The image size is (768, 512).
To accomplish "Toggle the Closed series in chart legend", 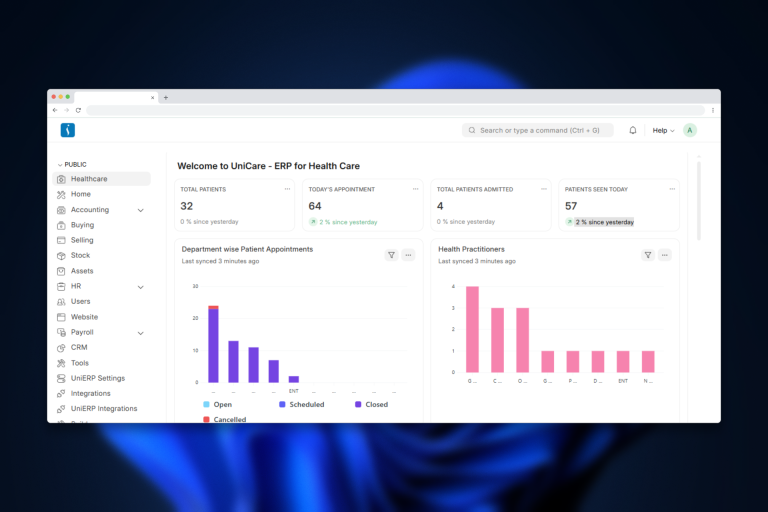I will click(371, 404).
